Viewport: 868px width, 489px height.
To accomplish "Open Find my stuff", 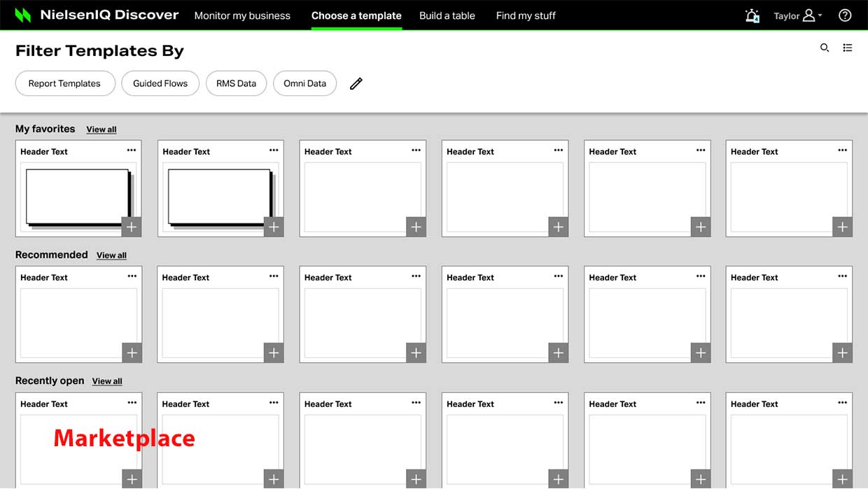I will 526,15.
